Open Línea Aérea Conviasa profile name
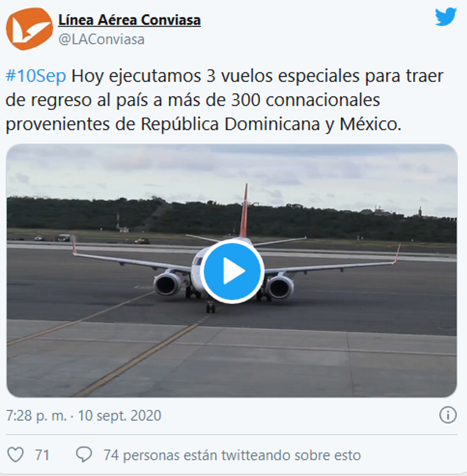This screenshot has width=467, height=476. point(129,20)
